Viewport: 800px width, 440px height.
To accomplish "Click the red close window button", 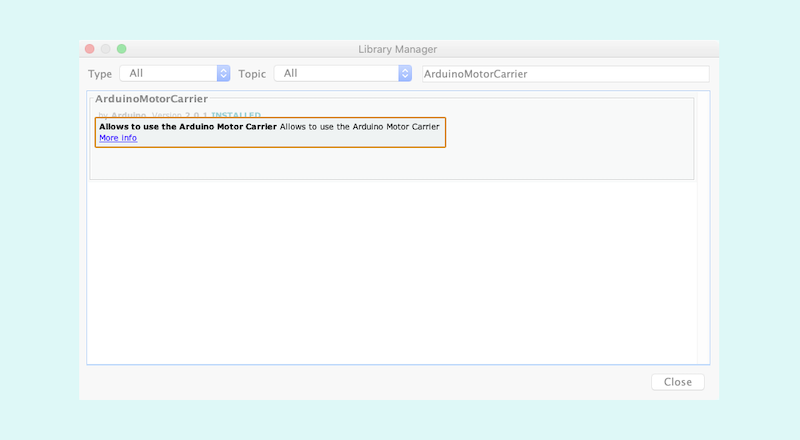I will (x=90, y=49).
